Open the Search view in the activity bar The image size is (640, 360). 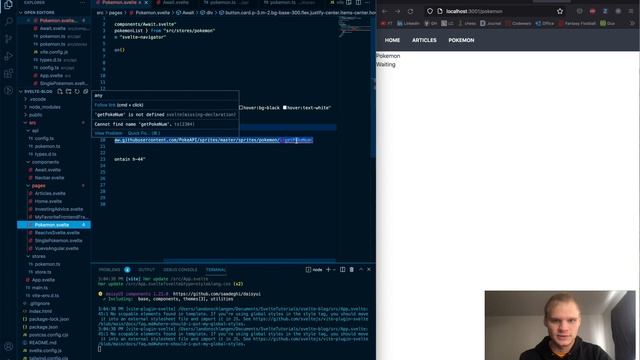[8, 21]
